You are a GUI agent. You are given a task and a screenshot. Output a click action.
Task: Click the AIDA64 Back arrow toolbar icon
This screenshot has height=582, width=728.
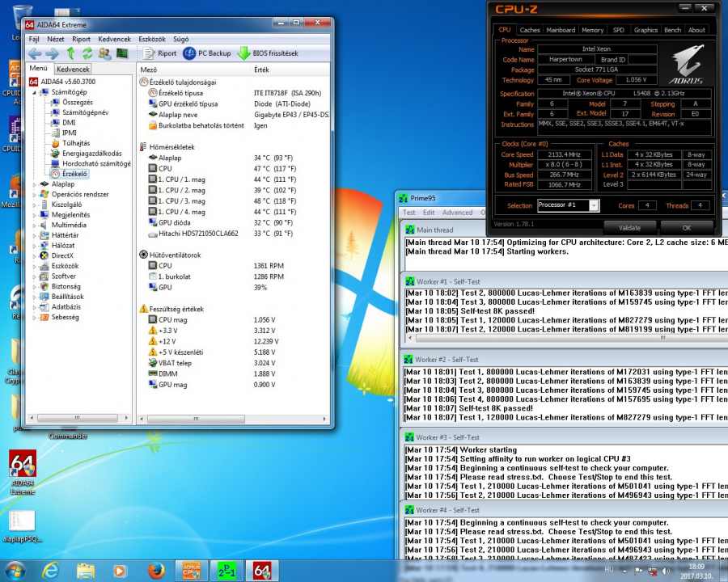[x=34, y=53]
